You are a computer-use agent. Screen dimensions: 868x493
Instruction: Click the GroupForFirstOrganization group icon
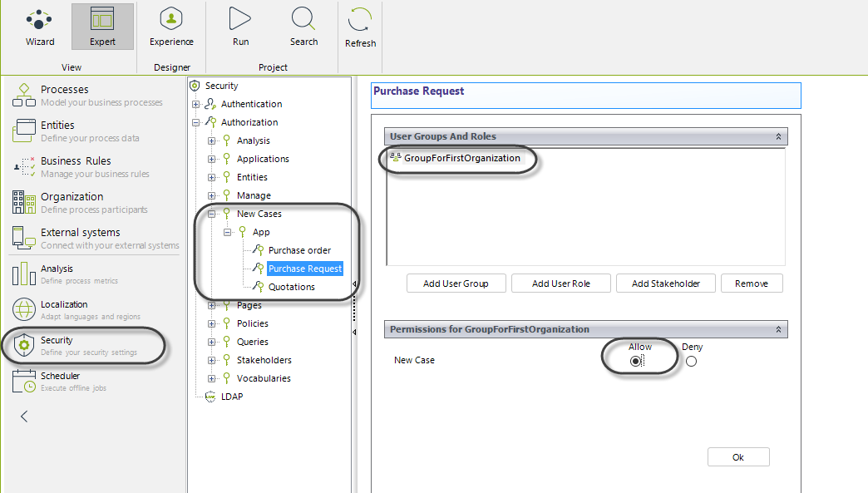coord(395,158)
